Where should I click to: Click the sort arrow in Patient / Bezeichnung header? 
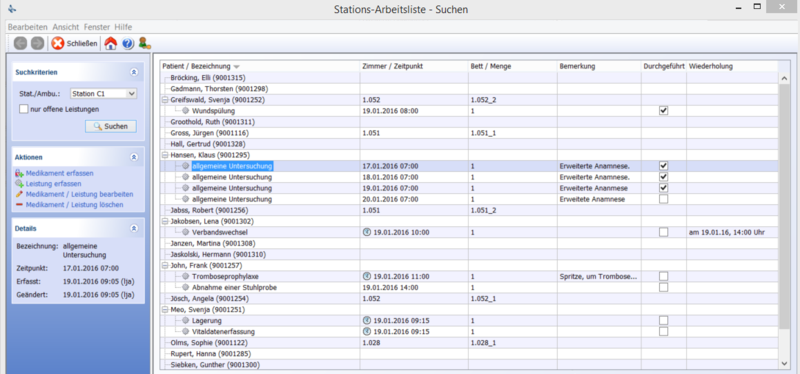(x=236, y=67)
